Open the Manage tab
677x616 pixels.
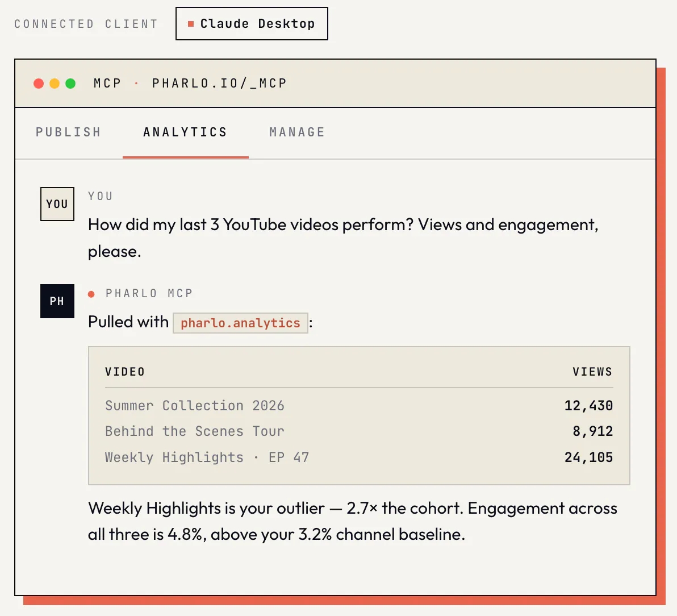point(297,132)
